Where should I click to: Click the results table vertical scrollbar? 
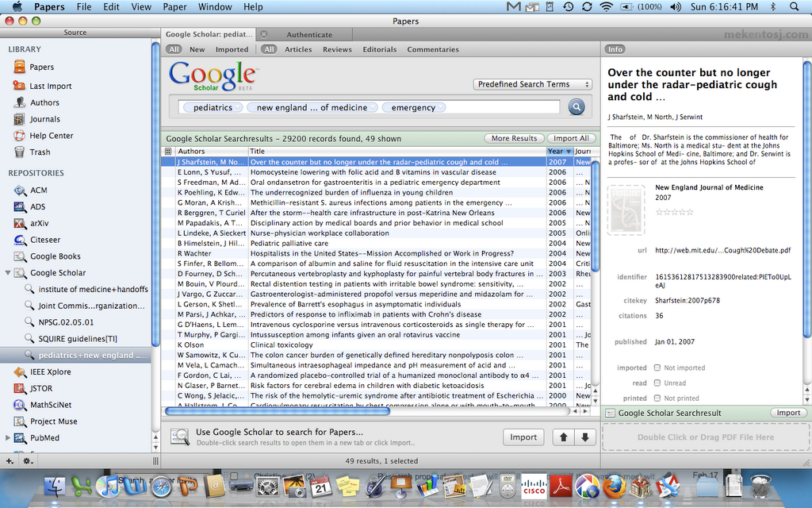[595, 216]
